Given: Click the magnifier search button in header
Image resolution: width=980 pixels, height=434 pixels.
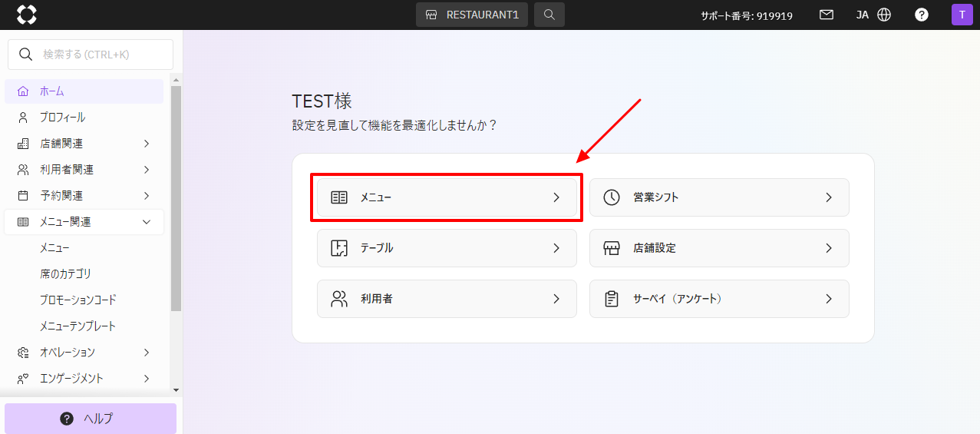Looking at the screenshot, I should click(x=549, y=15).
